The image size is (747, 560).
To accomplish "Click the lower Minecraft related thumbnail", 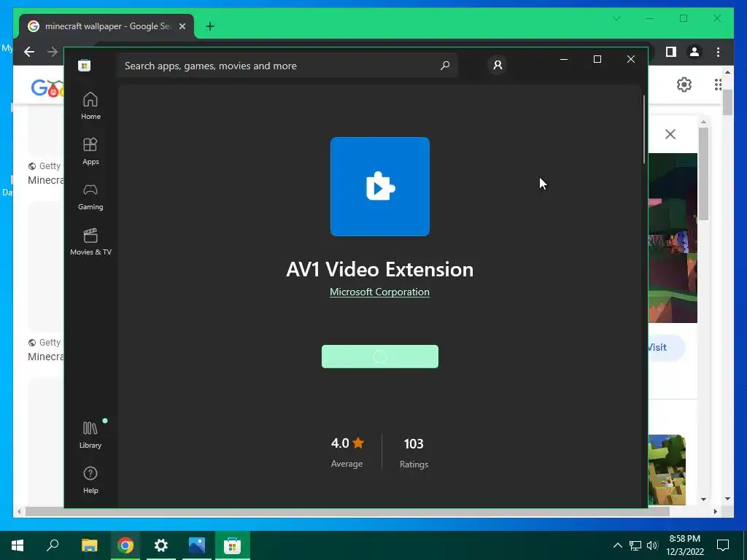I will 667,470.
